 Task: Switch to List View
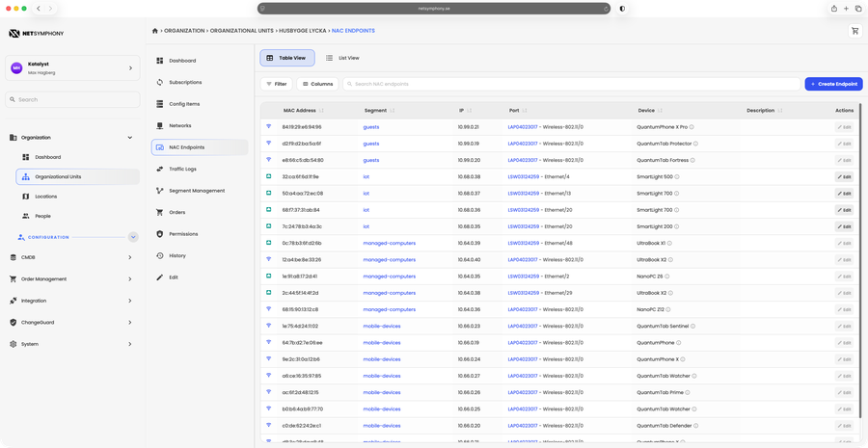342,58
